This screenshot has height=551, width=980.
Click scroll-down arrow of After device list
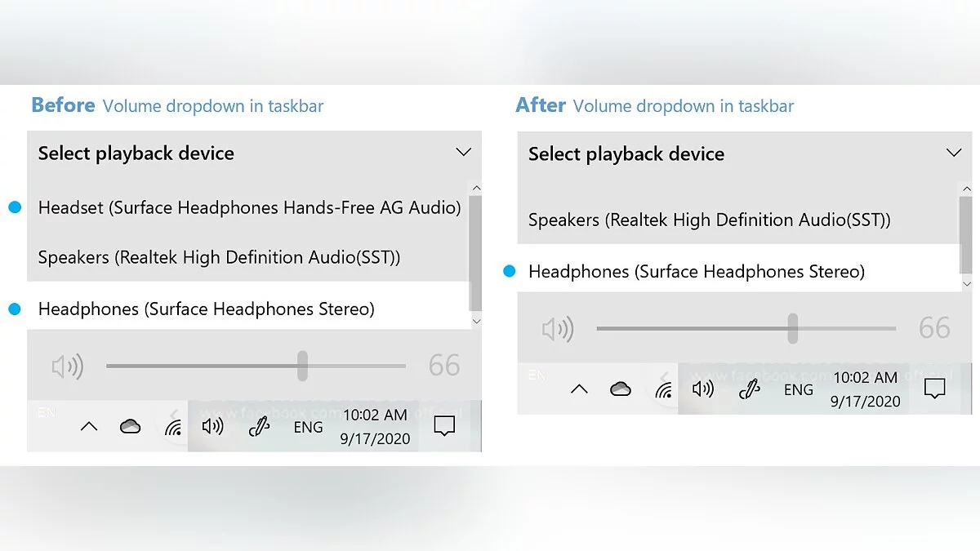point(967,283)
